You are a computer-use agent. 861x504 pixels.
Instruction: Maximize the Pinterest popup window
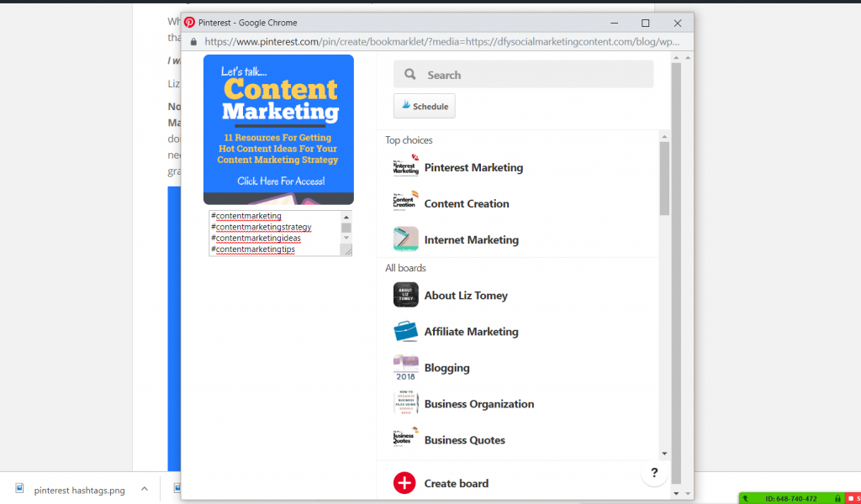[645, 23]
